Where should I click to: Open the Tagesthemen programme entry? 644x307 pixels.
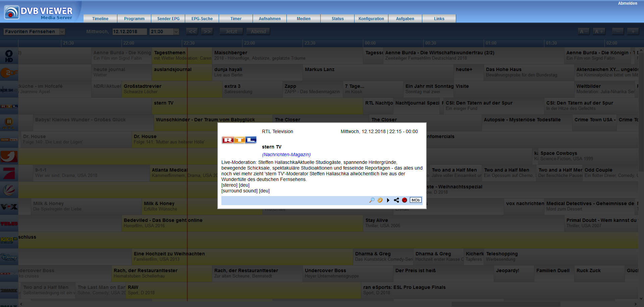point(182,56)
